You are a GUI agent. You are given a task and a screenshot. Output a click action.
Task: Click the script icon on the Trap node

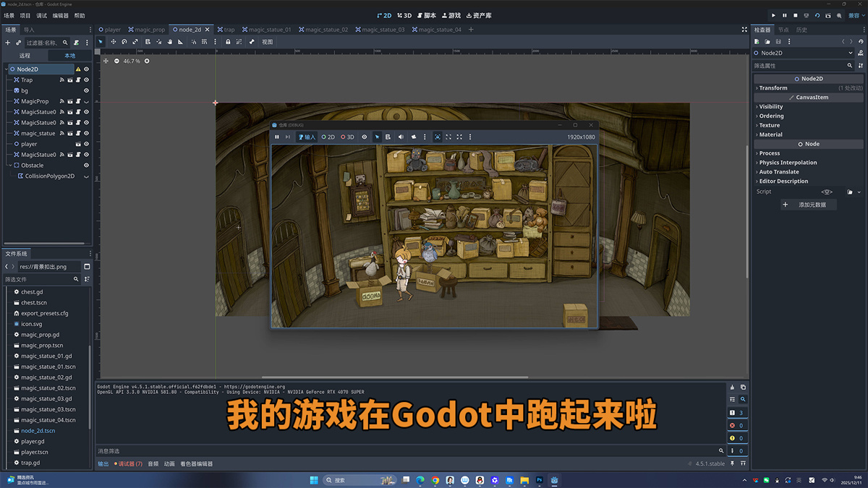click(77, 80)
